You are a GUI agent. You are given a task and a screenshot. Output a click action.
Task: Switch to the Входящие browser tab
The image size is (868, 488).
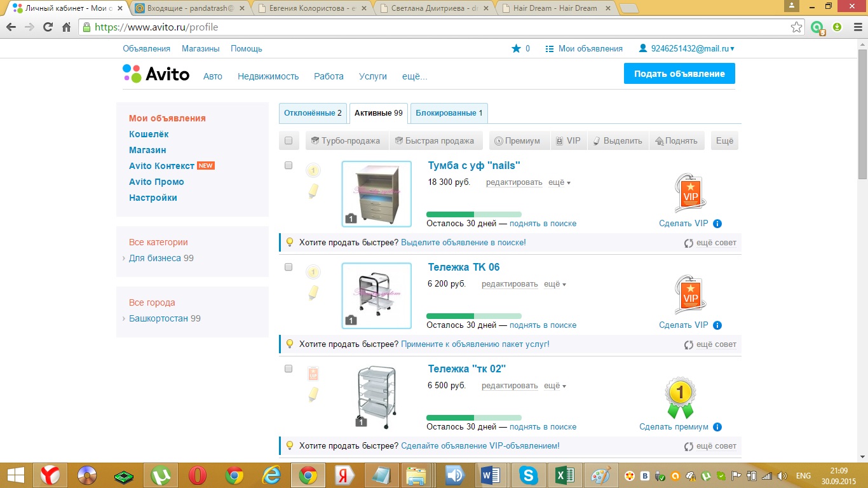[x=192, y=8]
